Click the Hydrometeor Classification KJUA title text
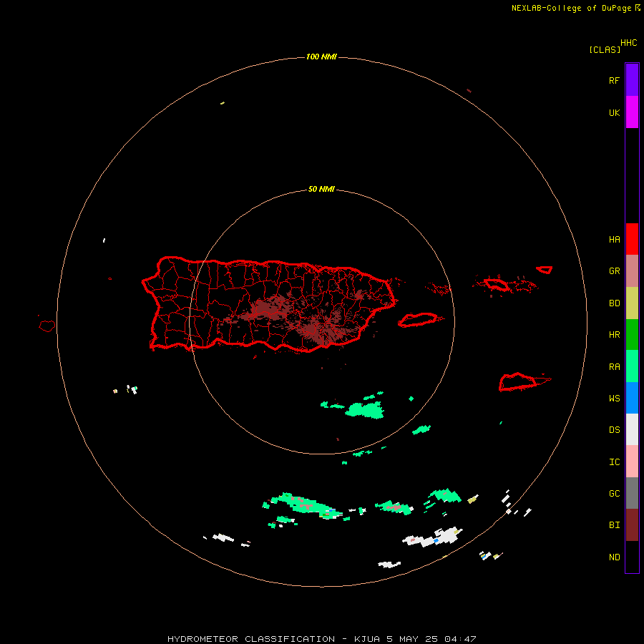This screenshot has width=644, height=644. (321, 639)
